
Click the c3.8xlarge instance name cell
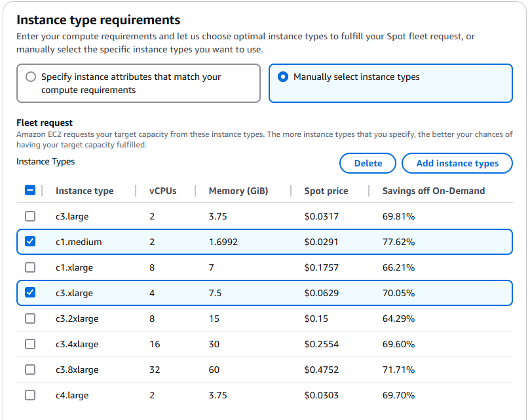tap(77, 370)
